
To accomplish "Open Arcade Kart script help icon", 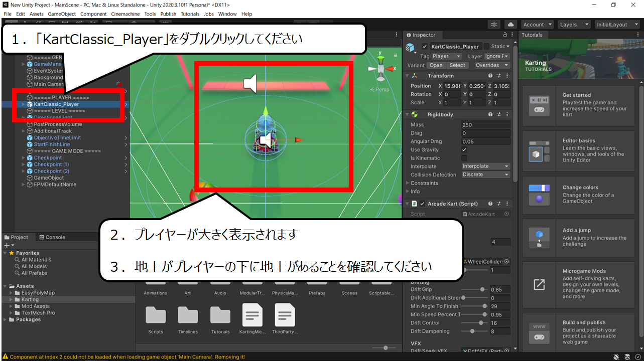I will coord(490,204).
